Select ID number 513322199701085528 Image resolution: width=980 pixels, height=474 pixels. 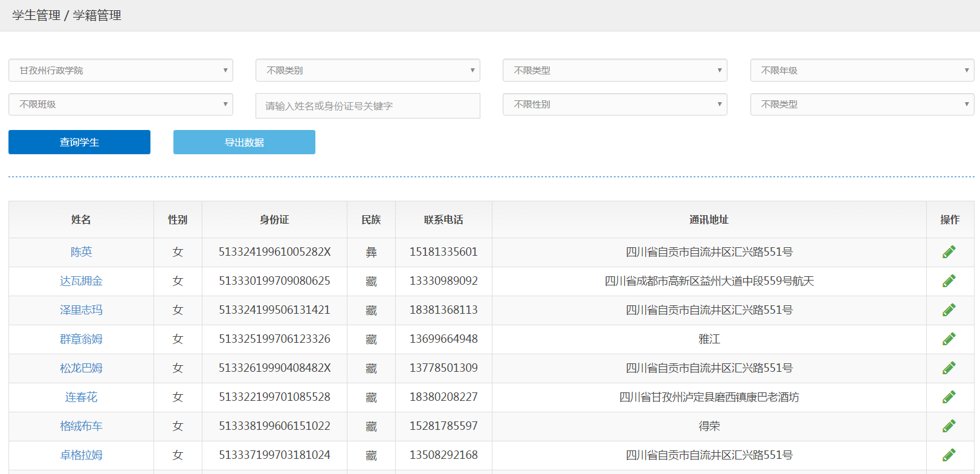(x=275, y=397)
